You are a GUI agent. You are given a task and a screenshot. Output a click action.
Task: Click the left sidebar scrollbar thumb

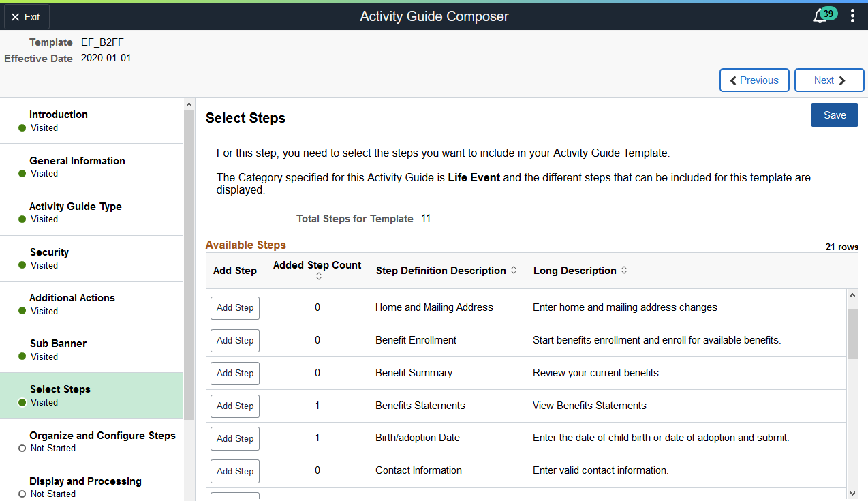[189, 264]
